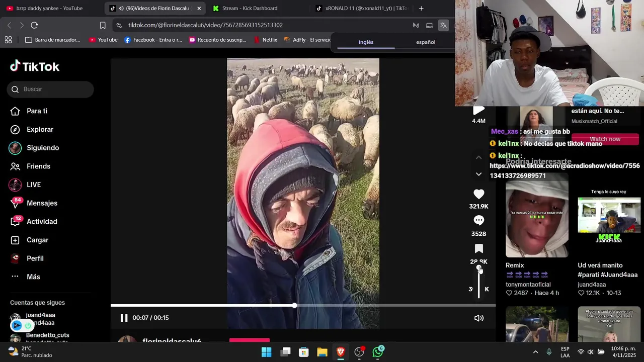Screen dimensions: 644x362
Task: Open AdFly bookmark
Action: [x=307, y=40]
